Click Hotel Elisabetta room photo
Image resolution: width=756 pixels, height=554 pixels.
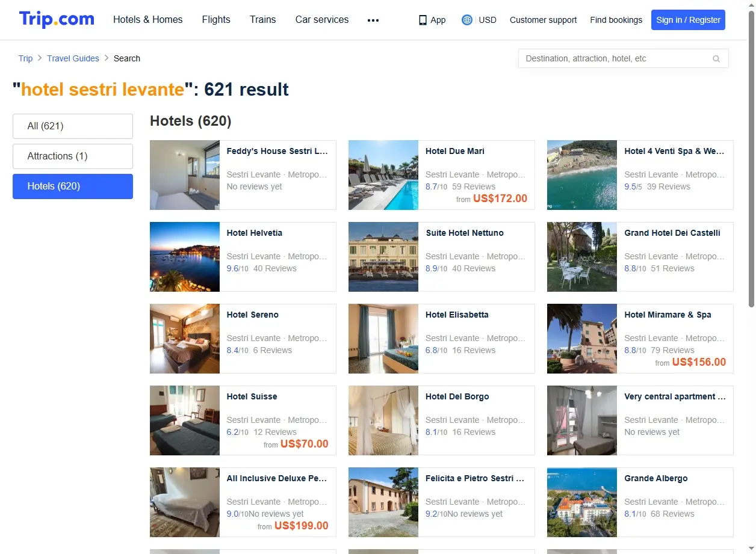click(383, 339)
